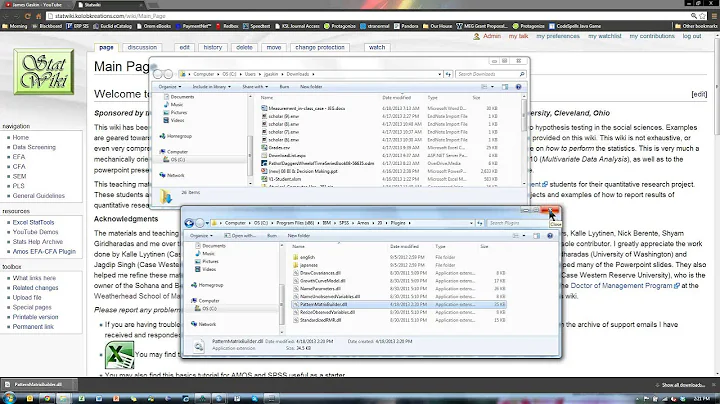The height and width of the screenshot is (404, 720).
Task: Switch to the wiki discussion tab
Action: [142, 47]
